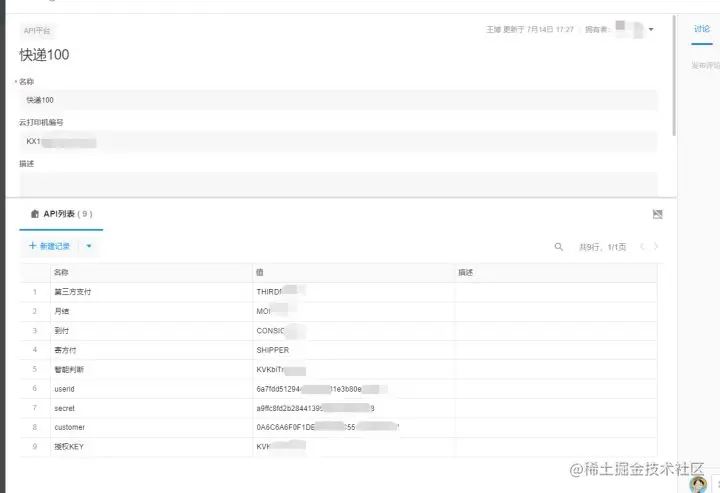Go to next page arrow
Image resolution: width=720 pixels, height=493 pixels.
(x=656, y=247)
